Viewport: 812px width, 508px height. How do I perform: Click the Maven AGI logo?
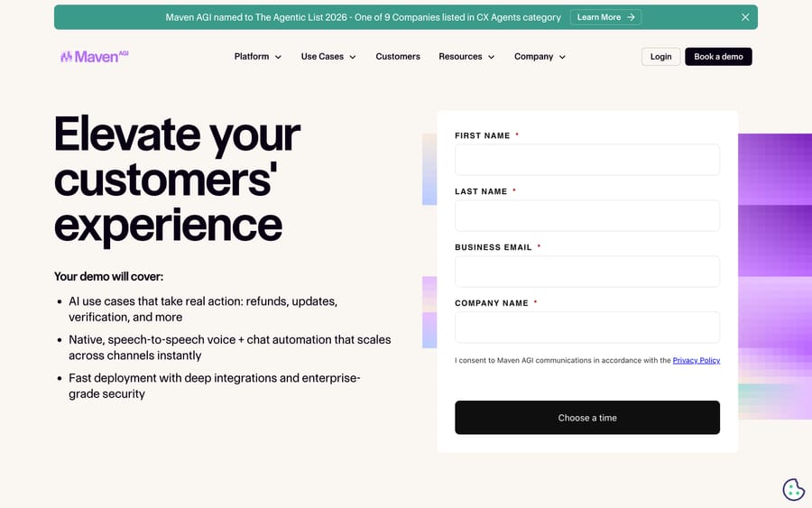pyautogui.click(x=94, y=57)
